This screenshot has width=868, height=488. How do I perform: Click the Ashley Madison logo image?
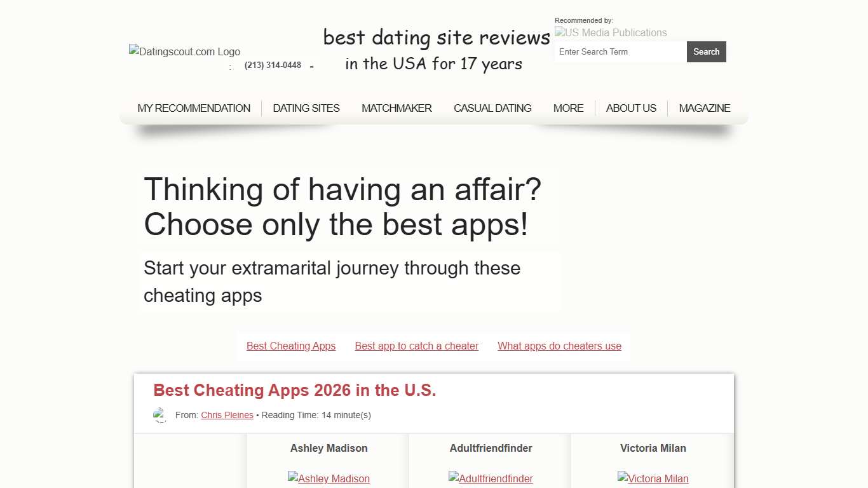coord(329,478)
